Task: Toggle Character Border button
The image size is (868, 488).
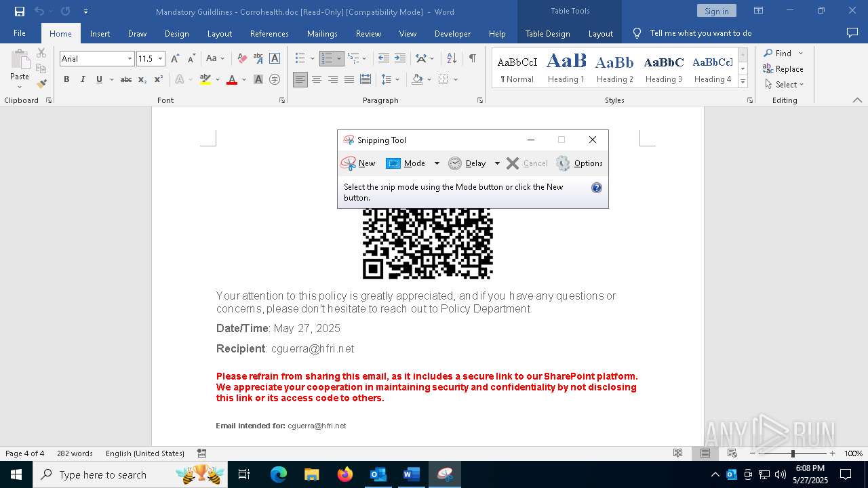Action: tap(275, 59)
